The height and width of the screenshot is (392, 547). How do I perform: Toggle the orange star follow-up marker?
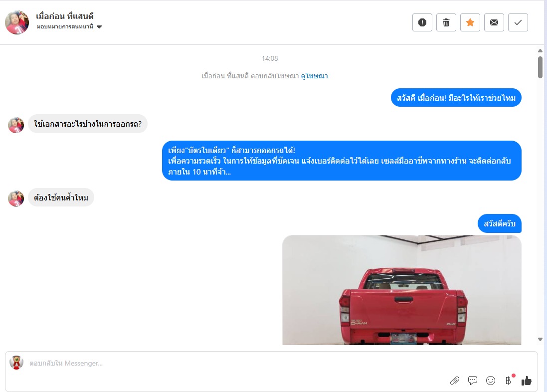coord(470,22)
